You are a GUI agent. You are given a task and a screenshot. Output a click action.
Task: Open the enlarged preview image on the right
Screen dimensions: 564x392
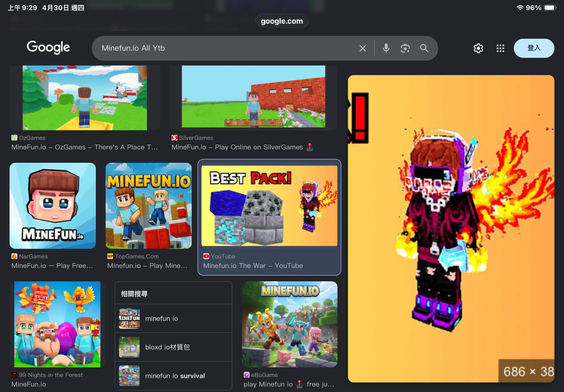pos(451,229)
